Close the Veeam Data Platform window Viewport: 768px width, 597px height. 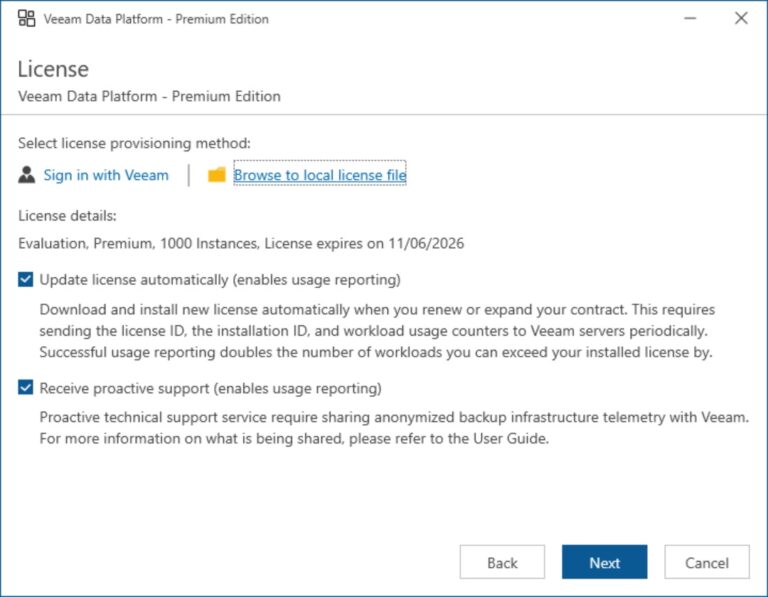pyautogui.click(x=741, y=19)
